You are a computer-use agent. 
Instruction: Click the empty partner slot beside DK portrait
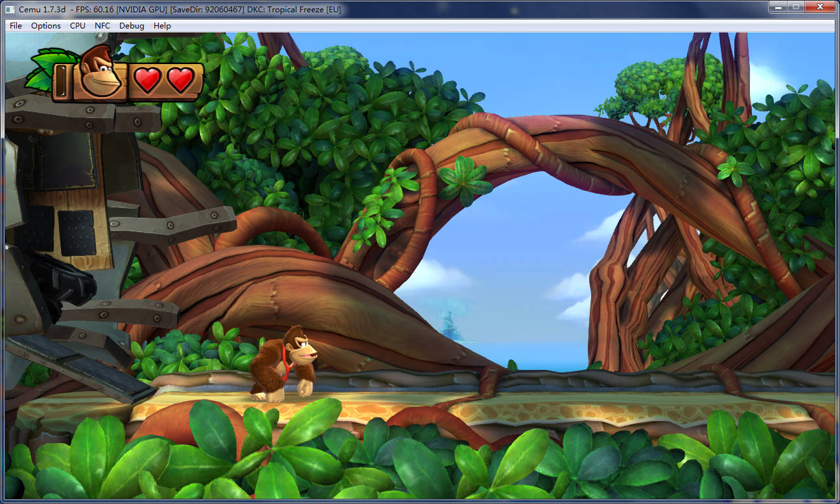coord(63,82)
